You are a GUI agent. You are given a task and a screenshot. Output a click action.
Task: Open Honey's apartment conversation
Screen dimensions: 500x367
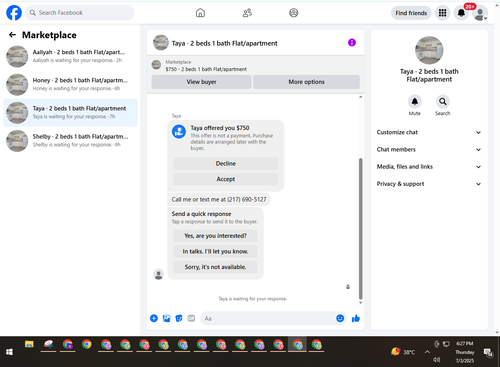click(x=70, y=84)
